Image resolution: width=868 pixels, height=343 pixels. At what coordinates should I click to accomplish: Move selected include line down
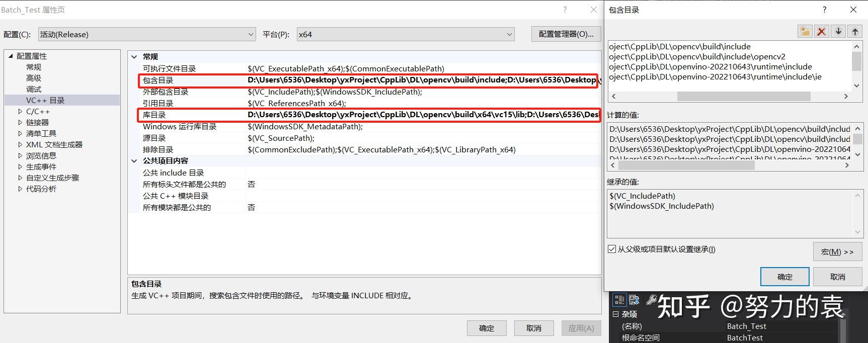838,31
